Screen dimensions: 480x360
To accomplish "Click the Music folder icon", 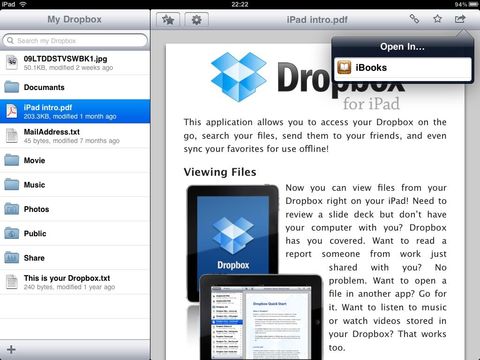I will pos(12,184).
